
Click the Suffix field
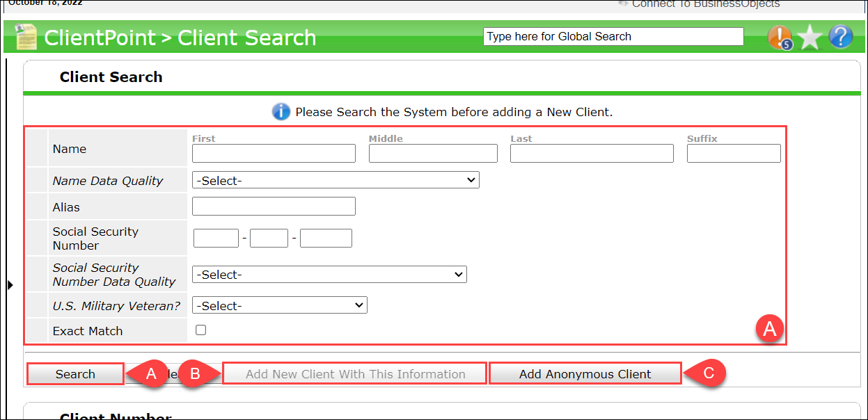(734, 154)
